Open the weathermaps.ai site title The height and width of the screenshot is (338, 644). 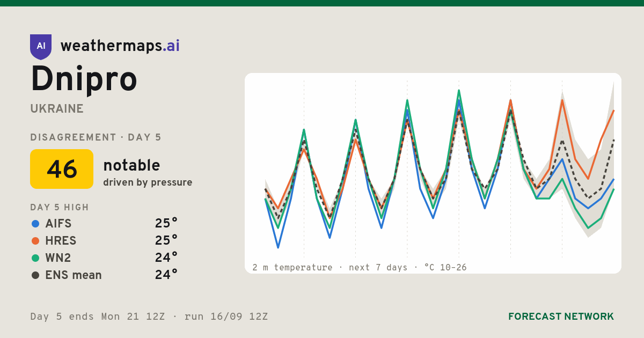(120, 46)
